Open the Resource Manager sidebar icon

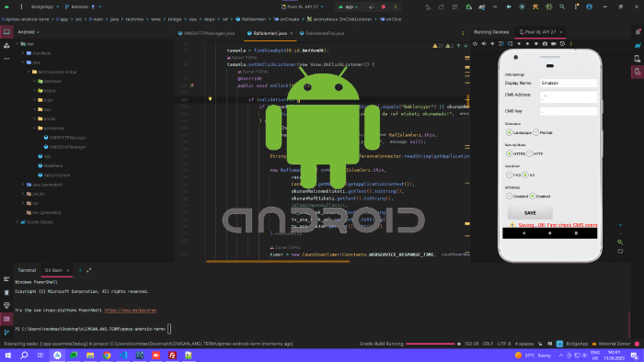6,46
